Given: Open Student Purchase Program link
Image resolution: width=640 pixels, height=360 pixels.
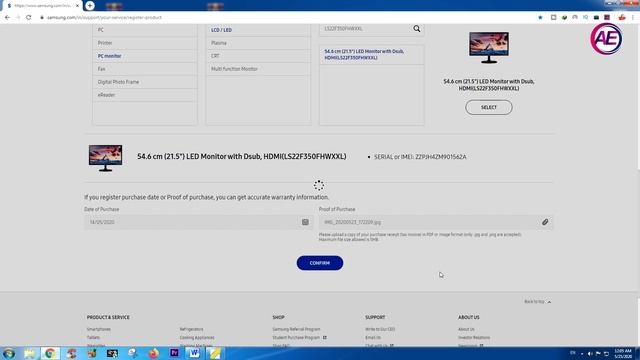Looking at the screenshot, I should click(x=296, y=338).
